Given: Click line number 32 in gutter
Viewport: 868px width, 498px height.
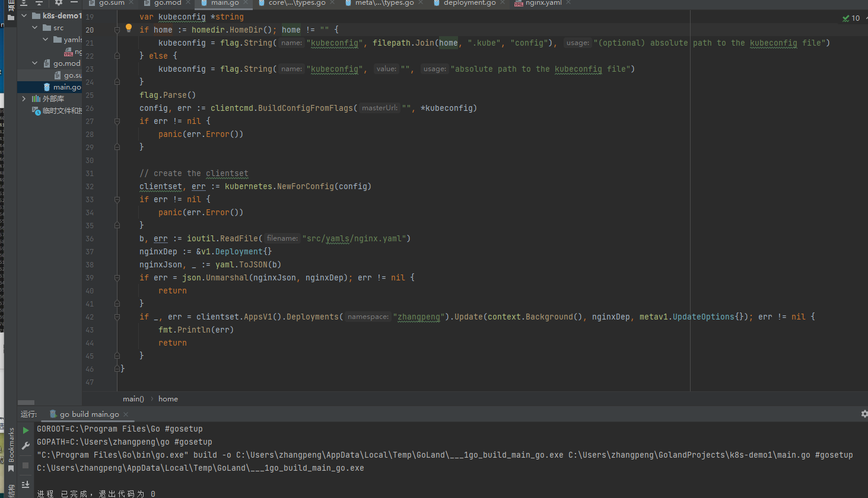Looking at the screenshot, I should click(90, 186).
